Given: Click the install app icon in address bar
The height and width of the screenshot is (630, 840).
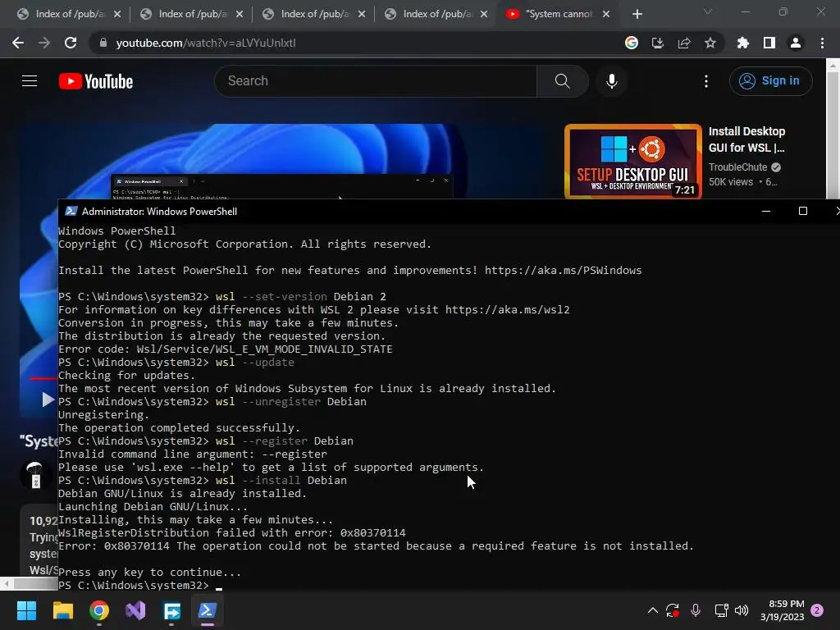Looking at the screenshot, I should point(658,43).
